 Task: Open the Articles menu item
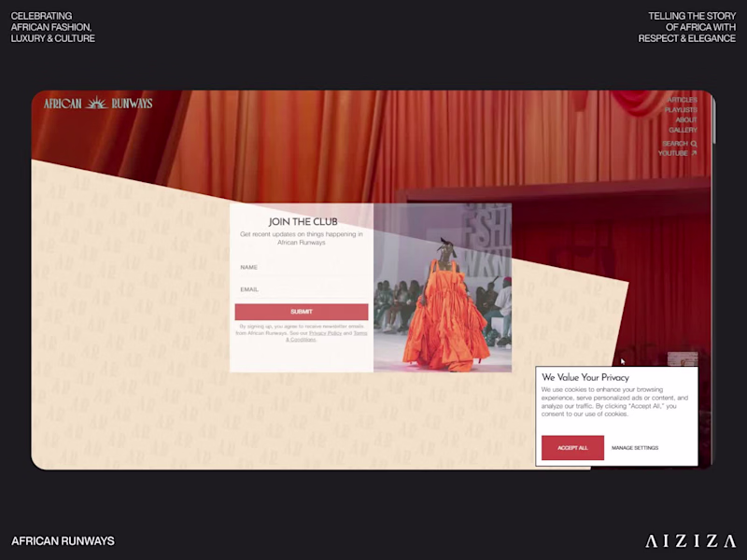(682, 100)
